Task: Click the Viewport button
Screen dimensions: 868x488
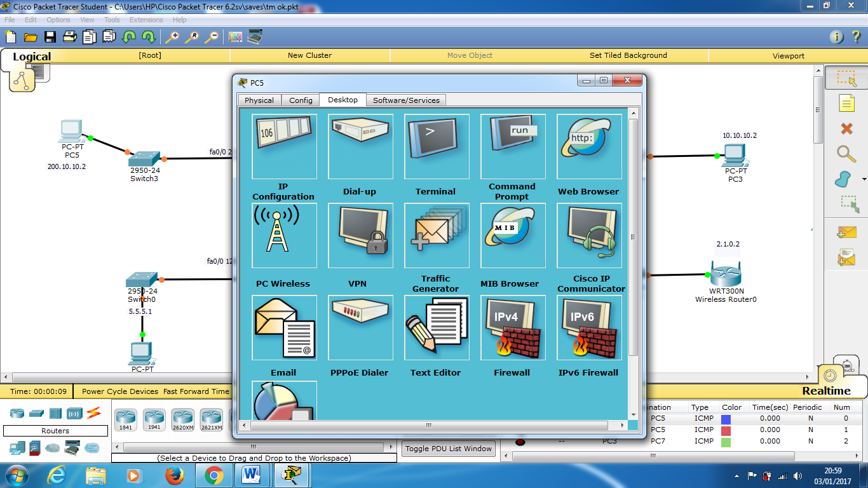Action: coord(789,56)
